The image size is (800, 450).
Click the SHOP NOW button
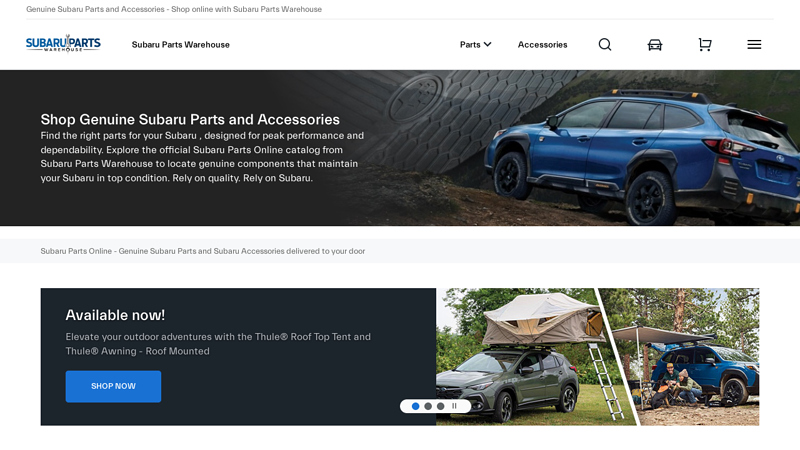[x=113, y=386]
